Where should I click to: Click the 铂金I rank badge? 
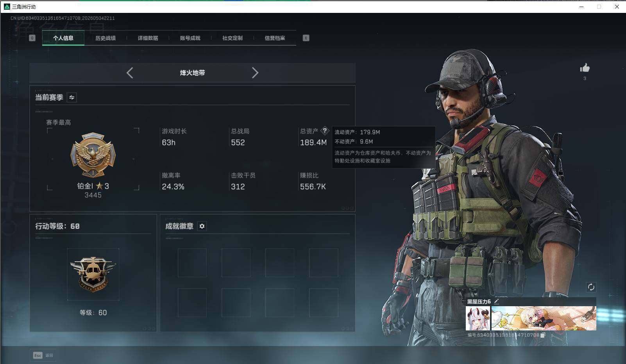tap(93, 155)
